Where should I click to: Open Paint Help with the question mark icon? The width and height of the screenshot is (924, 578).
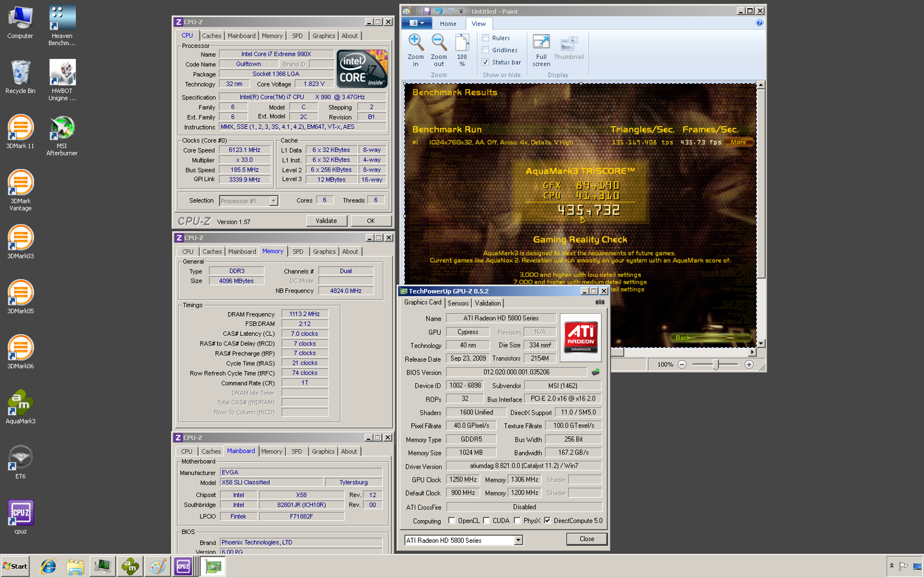pos(759,23)
